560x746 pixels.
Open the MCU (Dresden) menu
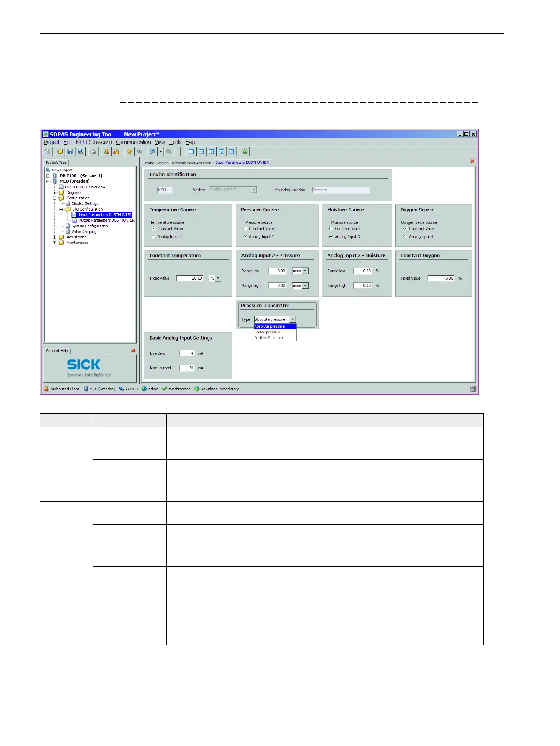[x=94, y=142]
